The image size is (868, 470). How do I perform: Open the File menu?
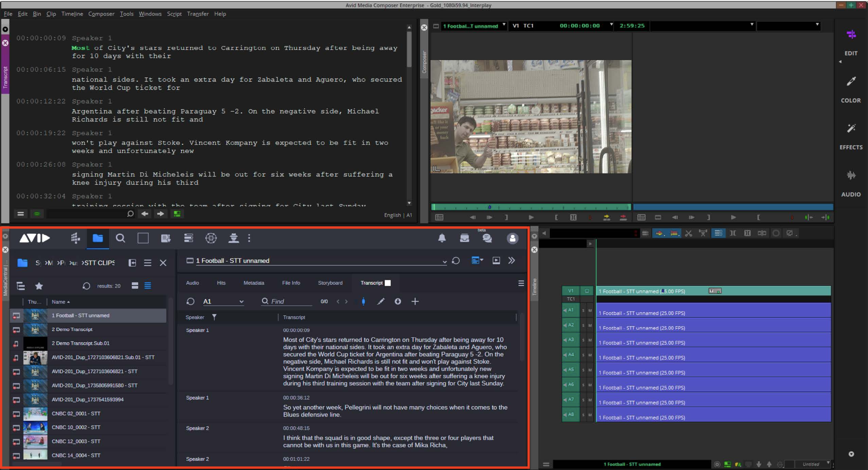[8, 14]
